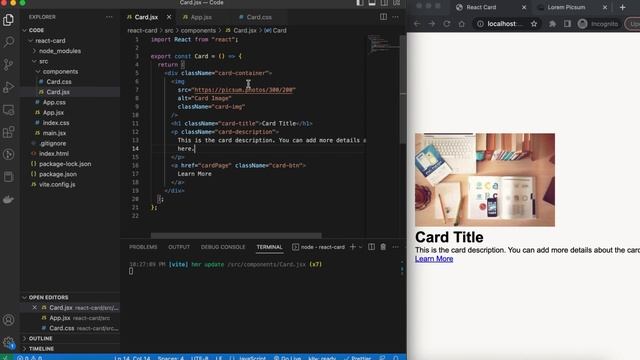Click the browser localhost address bar
640x360 pixels.
(x=504, y=24)
